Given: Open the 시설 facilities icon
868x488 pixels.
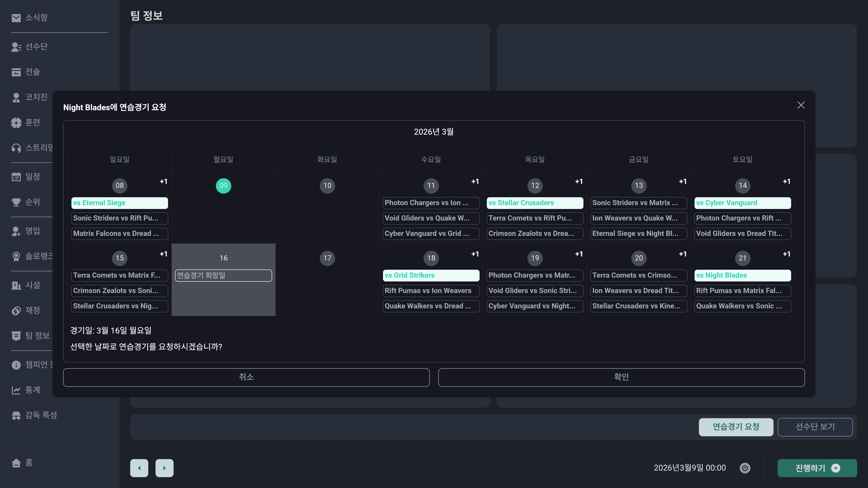Looking at the screenshot, I should [x=16, y=285].
